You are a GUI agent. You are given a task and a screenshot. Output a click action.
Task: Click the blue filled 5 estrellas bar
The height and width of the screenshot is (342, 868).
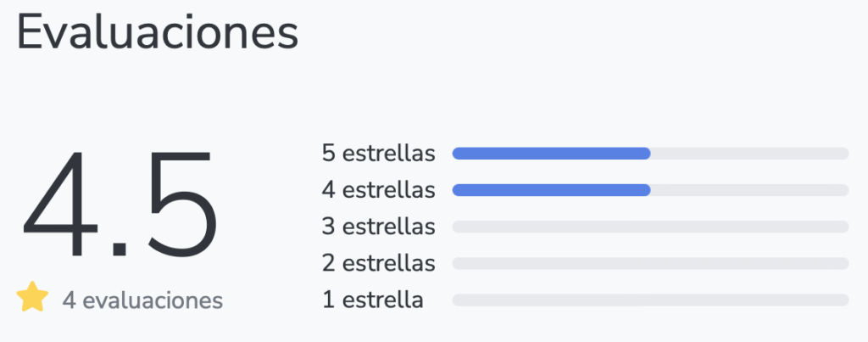click(x=551, y=154)
